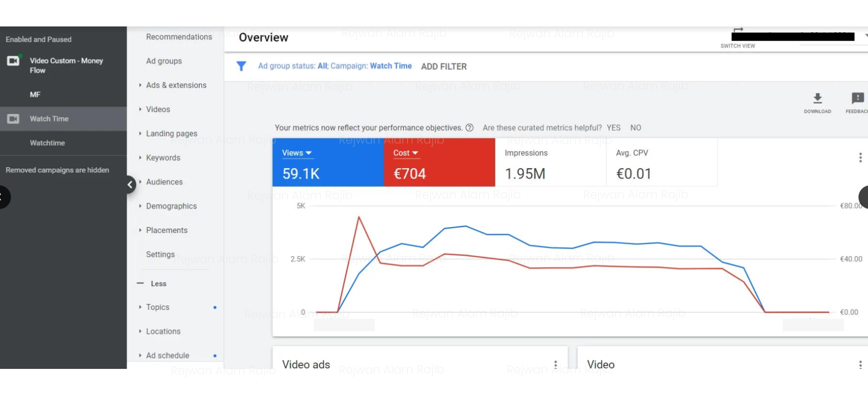Select the Impressions metric tile
868x410 pixels.
point(550,162)
